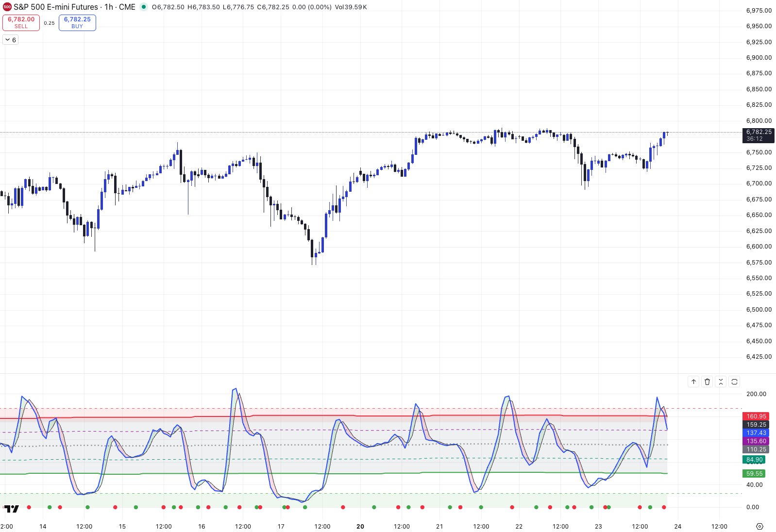Collapse the indicator pane
776x532 pixels.
pos(721,382)
